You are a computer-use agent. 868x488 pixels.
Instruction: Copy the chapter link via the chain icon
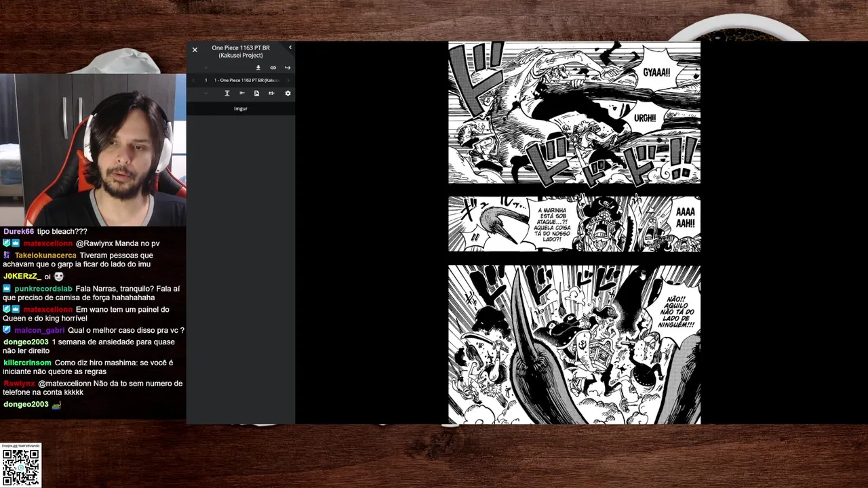tap(273, 68)
